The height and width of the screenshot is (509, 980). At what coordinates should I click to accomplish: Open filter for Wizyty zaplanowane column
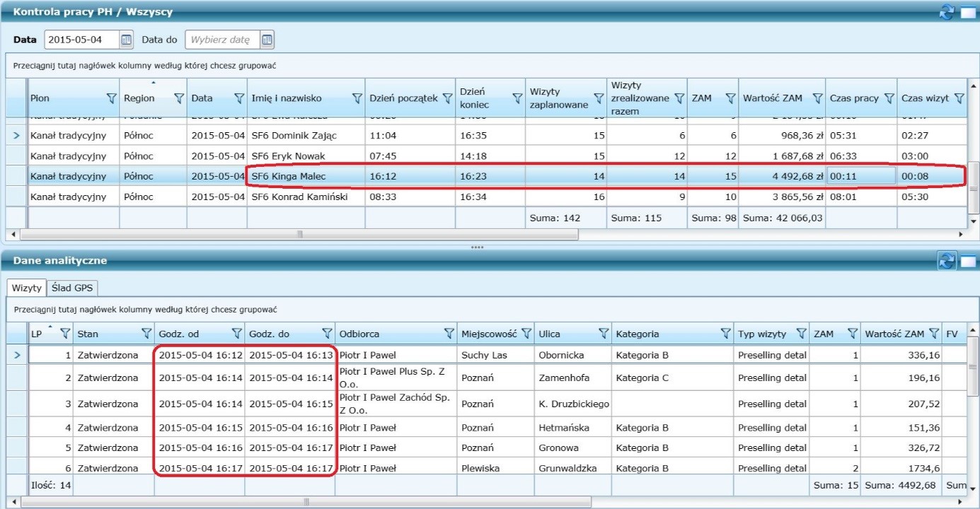click(599, 98)
